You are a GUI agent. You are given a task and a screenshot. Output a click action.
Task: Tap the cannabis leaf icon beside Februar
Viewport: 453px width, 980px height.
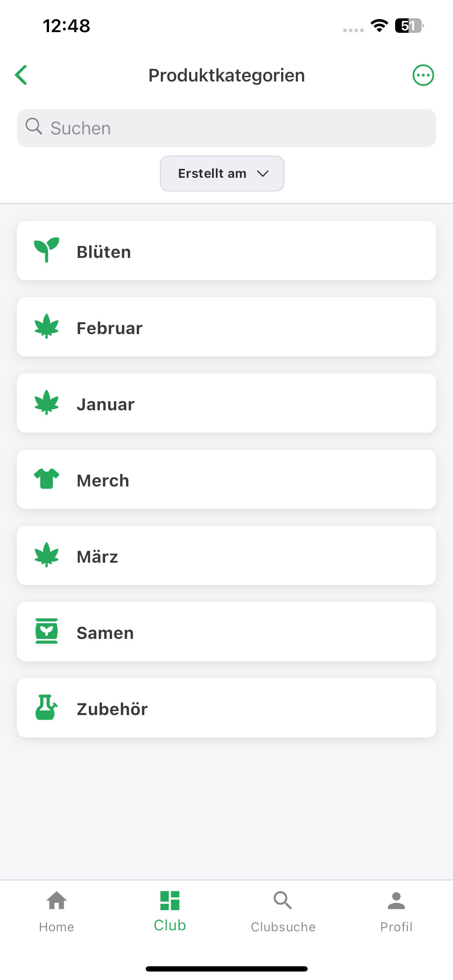point(47,326)
